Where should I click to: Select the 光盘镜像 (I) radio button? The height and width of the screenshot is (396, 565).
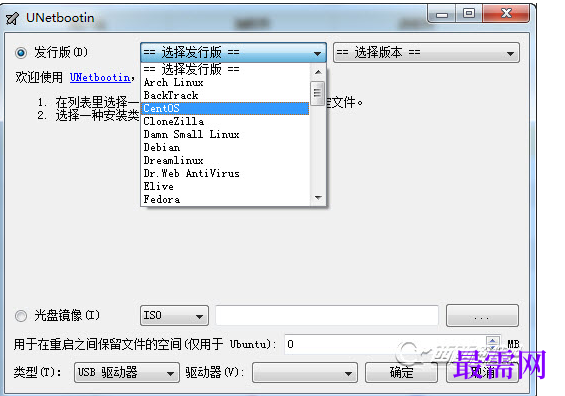click(x=21, y=316)
